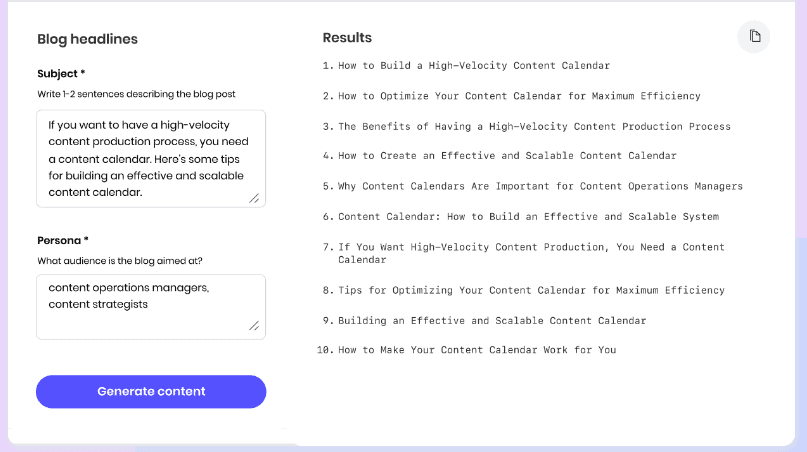Select headline 2 about Maximum Efficiency
The image size is (807, 452).
(x=519, y=96)
